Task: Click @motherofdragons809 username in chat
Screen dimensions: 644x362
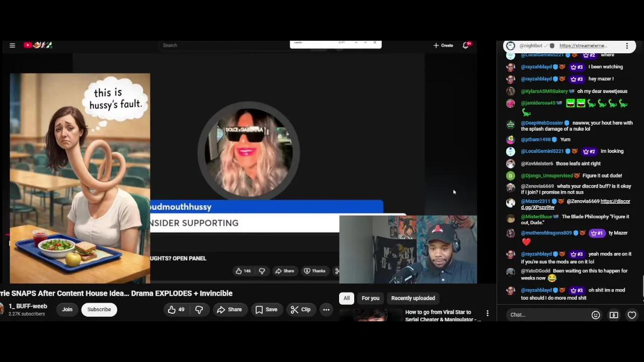Action: click(x=546, y=233)
